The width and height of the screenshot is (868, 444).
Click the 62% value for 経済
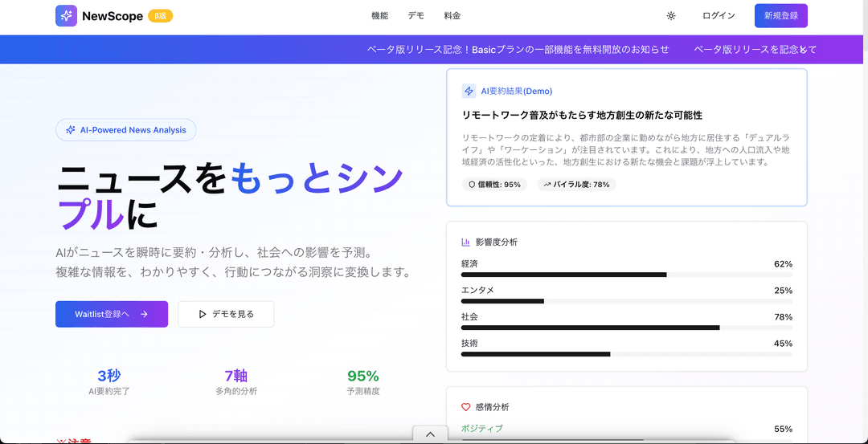tap(784, 263)
